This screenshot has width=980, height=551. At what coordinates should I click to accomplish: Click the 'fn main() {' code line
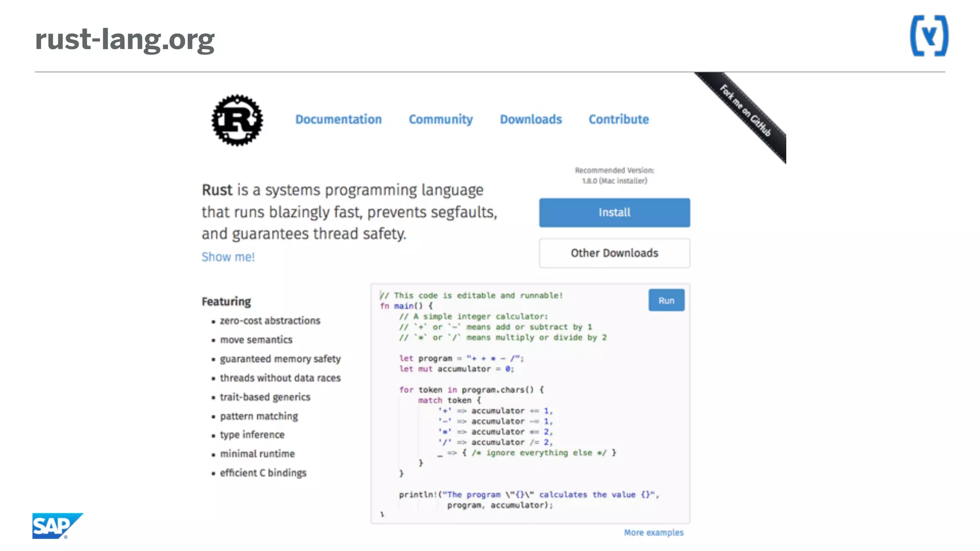(x=406, y=306)
